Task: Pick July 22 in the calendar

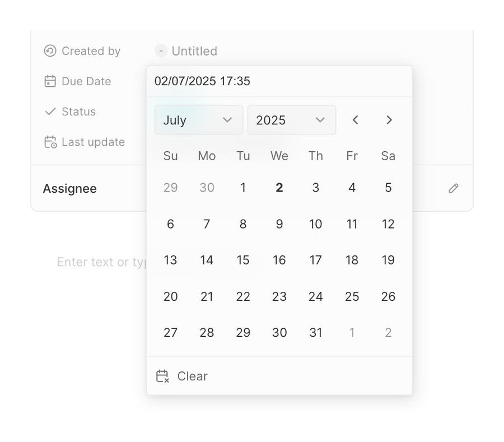Action: pos(243,296)
